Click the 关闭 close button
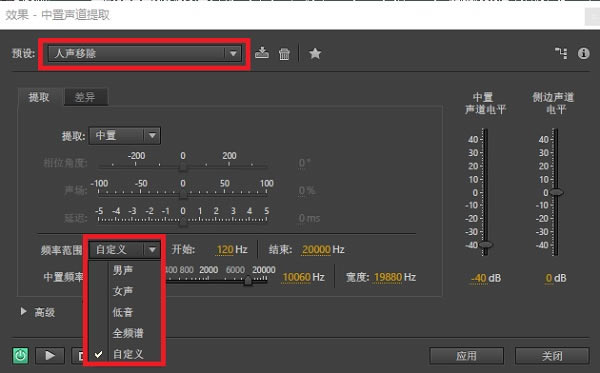Screen dimensions: 600x373 point(552,356)
